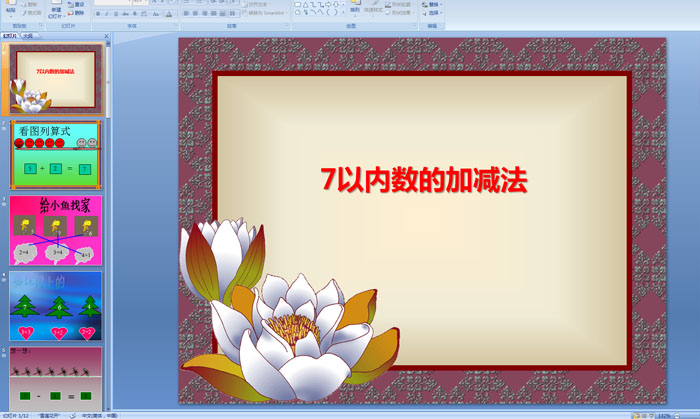Click the Delete slide (删除) button
Viewport: 700px width, 419px height.
click(x=76, y=13)
